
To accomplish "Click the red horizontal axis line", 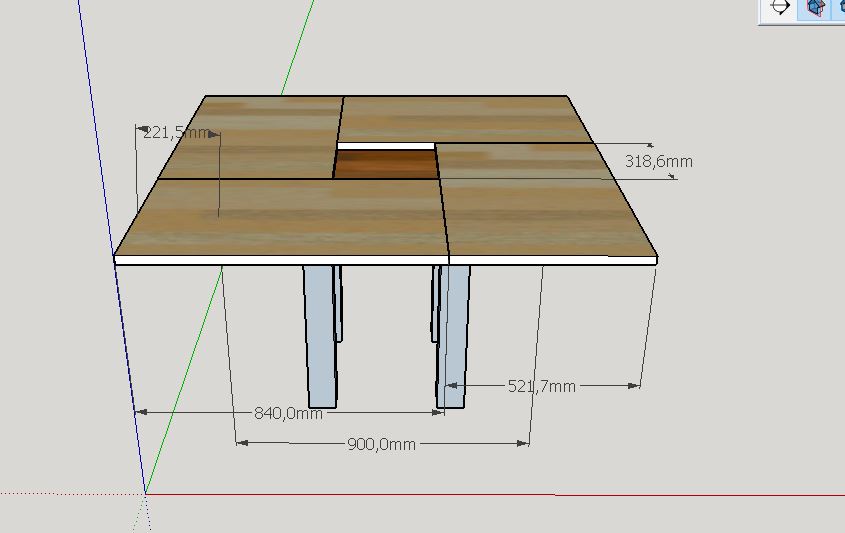I will [x=500, y=494].
